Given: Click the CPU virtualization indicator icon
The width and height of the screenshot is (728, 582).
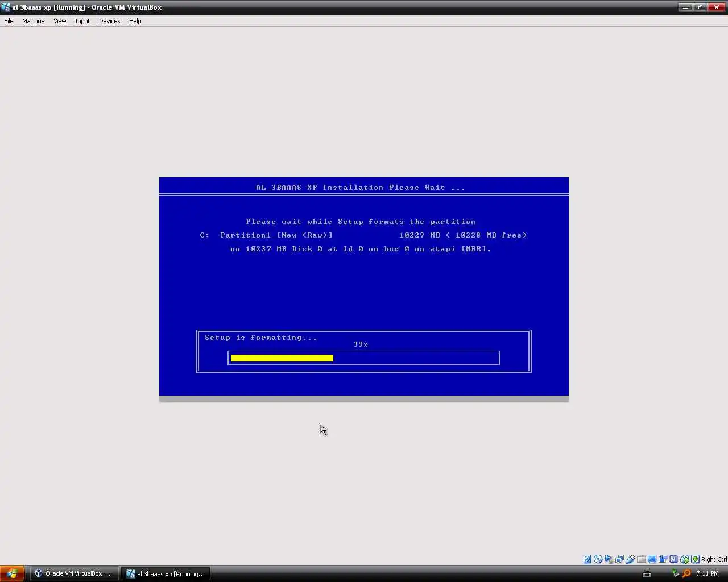Looking at the screenshot, I should click(x=673, y=559).
